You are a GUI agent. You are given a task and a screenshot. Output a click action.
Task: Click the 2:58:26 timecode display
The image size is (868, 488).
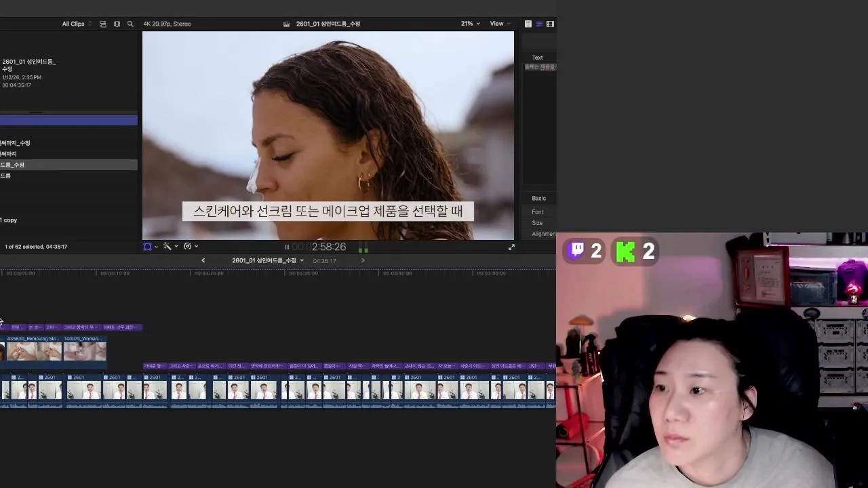coord(319,247)
